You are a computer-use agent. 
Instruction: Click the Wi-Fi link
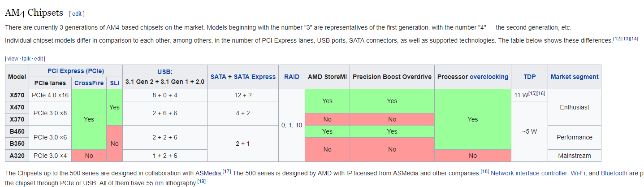pyautogui.click(x=578, y=173)
